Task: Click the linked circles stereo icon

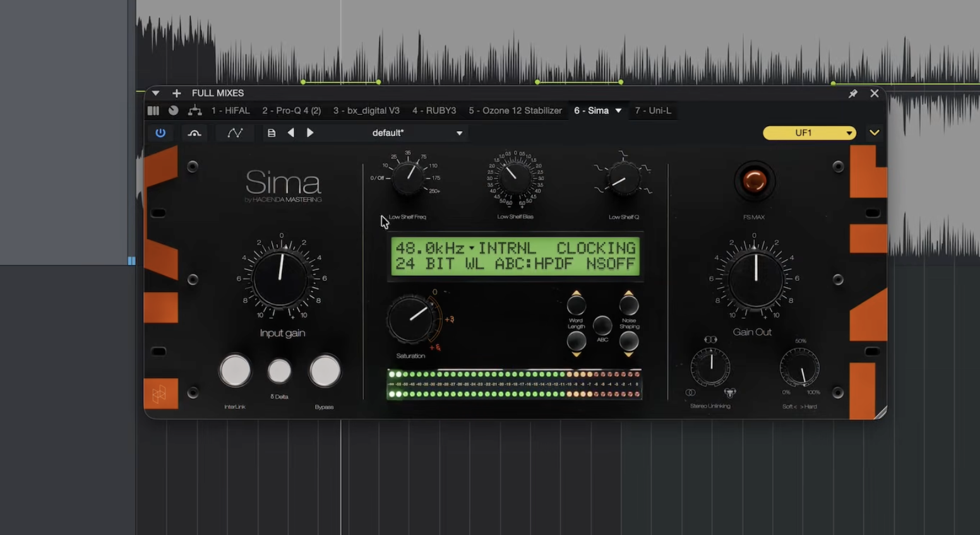Action: (x=690, y=392)
